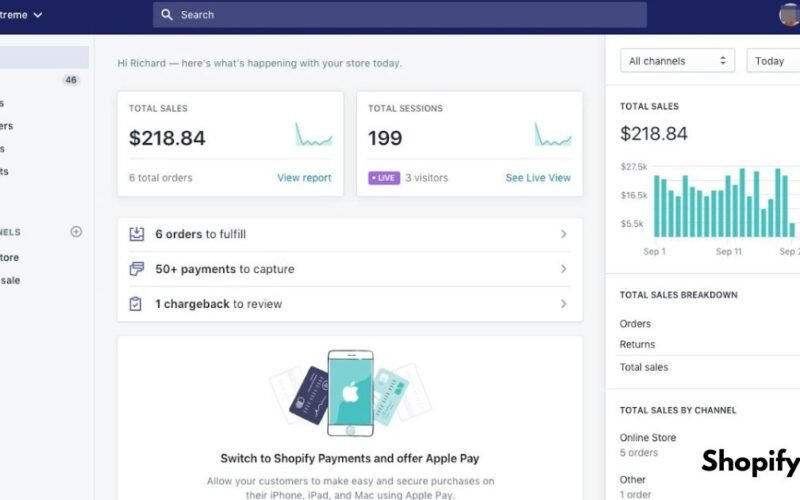Click the search magnifier icon

pos(167,15)
